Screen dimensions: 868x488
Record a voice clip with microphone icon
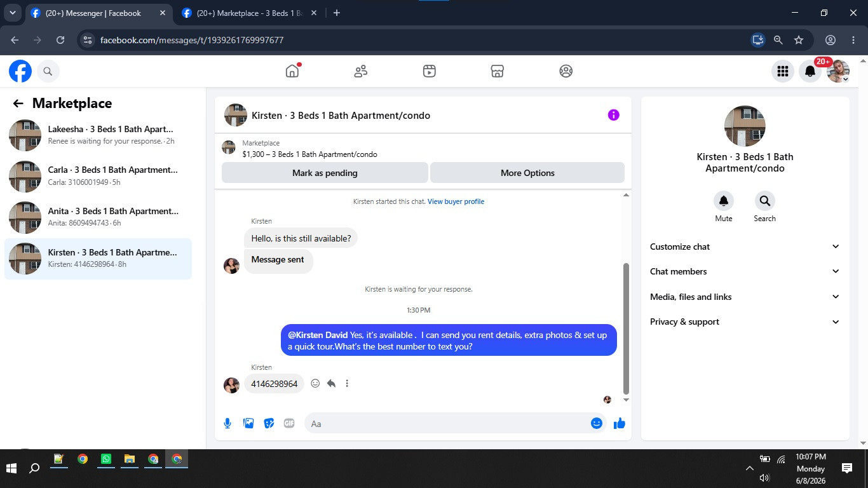[x=227, y=423]
